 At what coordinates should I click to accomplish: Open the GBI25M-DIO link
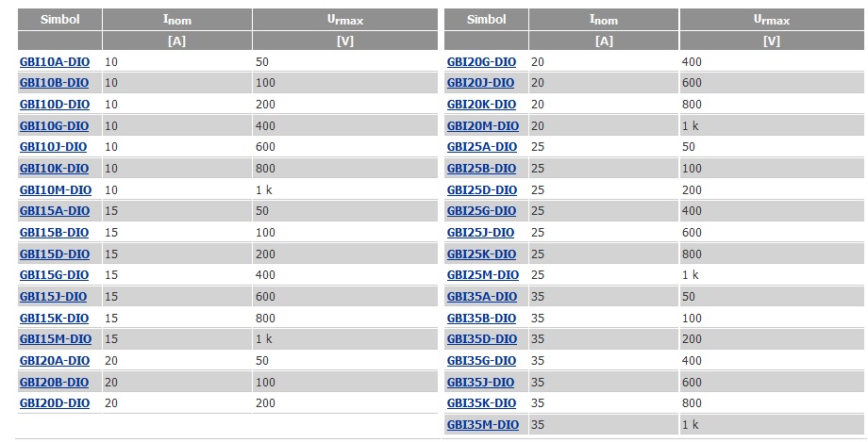tap(483, 275)
